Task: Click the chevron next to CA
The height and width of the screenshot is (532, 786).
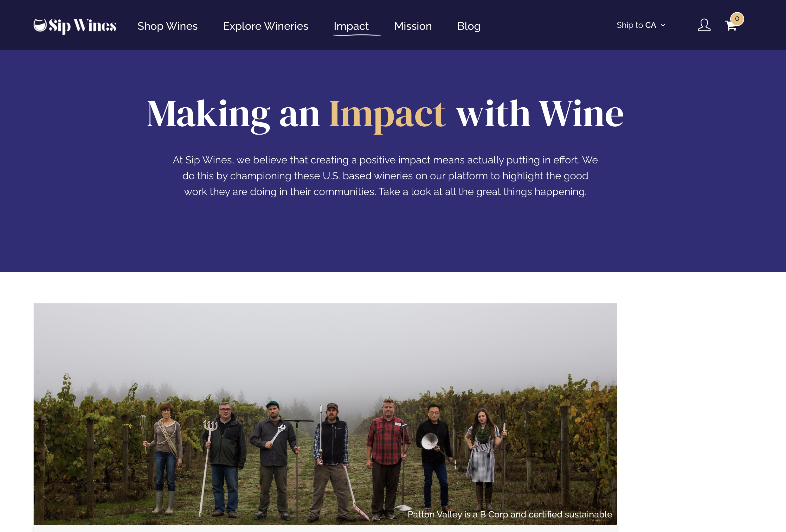Action: tap(663, 26)
